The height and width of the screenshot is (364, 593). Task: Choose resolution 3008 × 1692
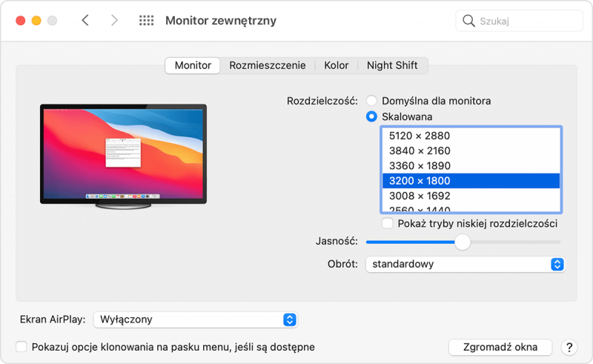coord(471,196)
